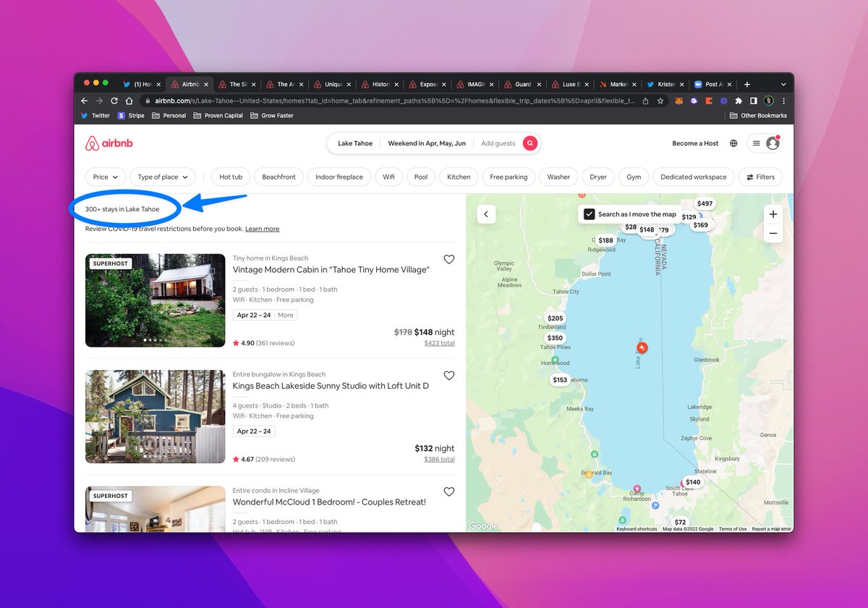The image size is (868, 608).
Task: Collapse the map with the left chevron button
Action: click(486, 214)
